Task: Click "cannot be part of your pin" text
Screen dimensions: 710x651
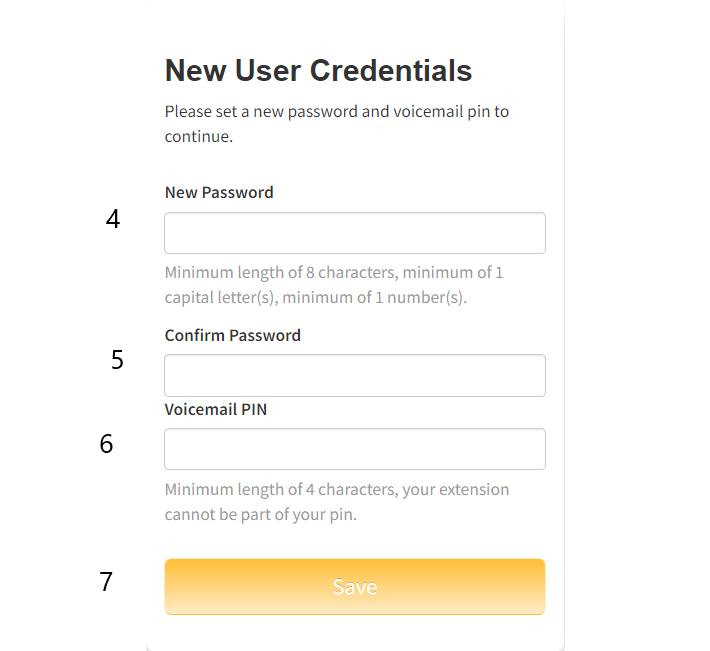Action: coord(260,516)
